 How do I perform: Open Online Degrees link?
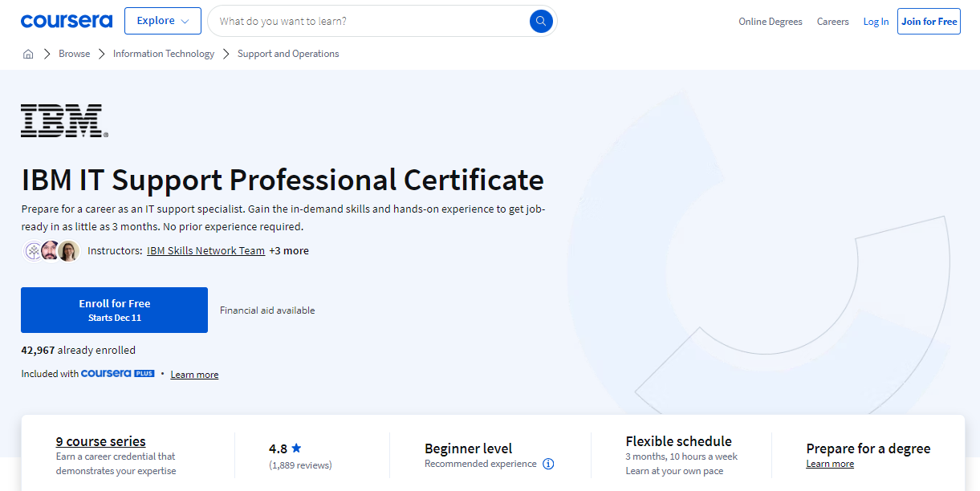pos(771,22)
